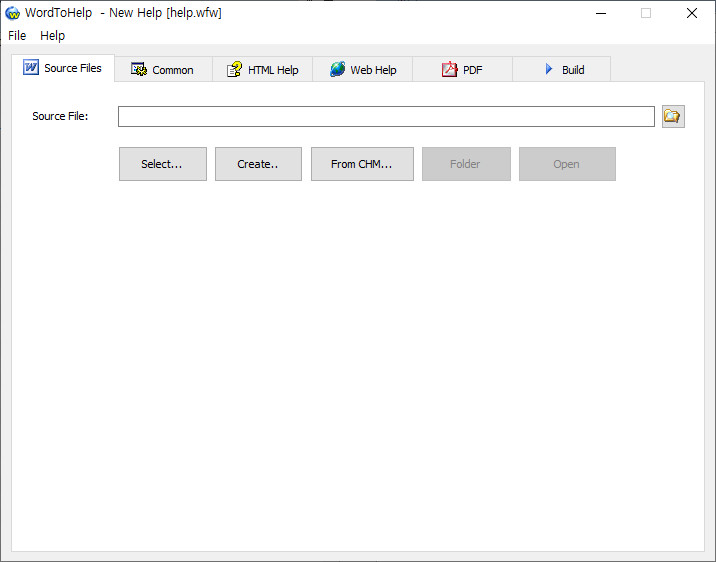Switch to the Common tab
The width and height of the screenshot is (716, 562).
[x=163, y=70]
